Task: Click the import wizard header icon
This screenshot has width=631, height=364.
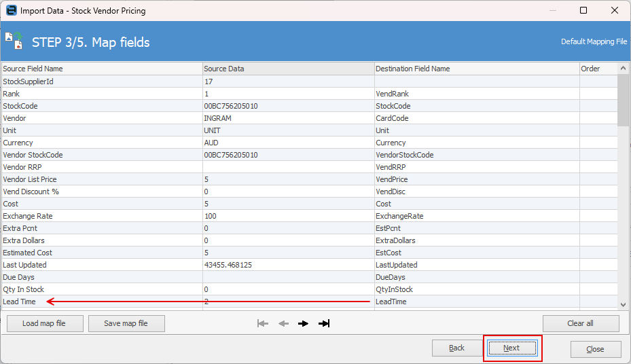Action: [14, 41]
